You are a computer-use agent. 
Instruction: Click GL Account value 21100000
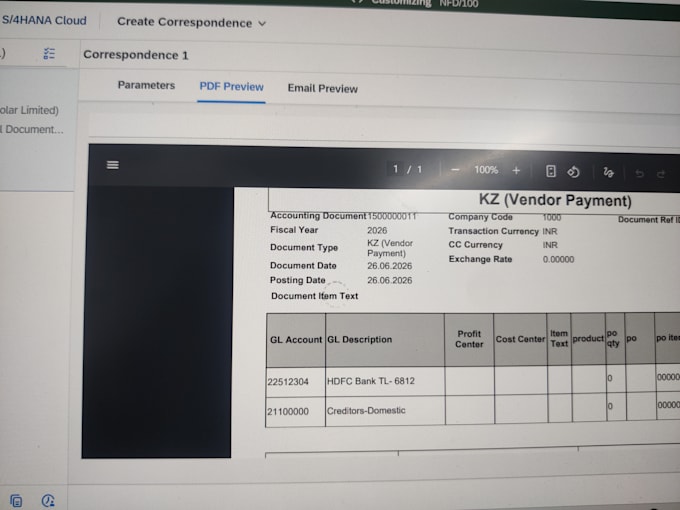[x=288, y=411]
